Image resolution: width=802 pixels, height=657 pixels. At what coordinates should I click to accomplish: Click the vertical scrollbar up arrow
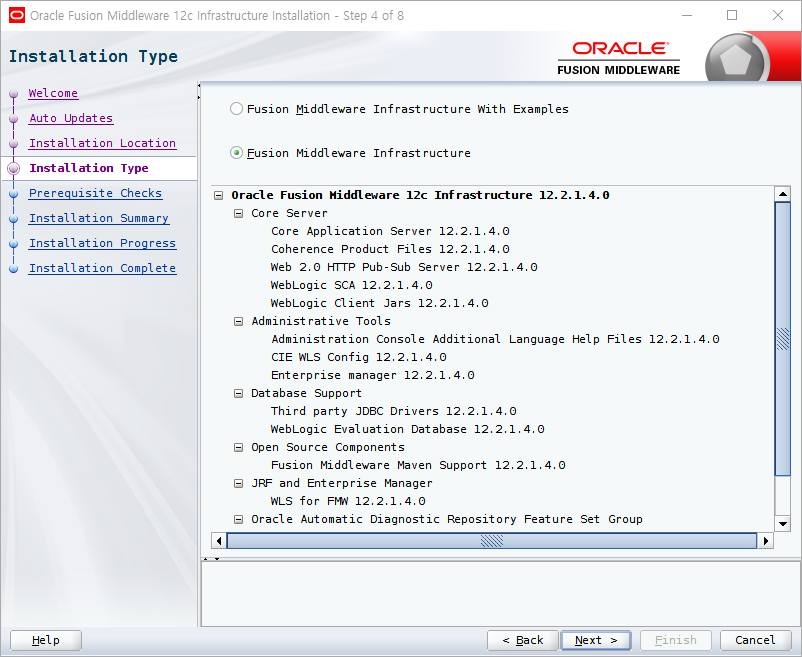[783, 194]
